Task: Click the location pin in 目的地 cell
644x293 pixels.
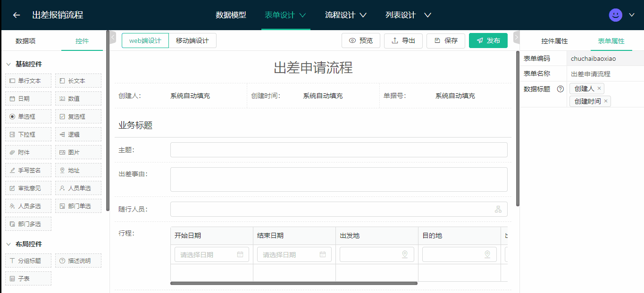Action: (x=487, y=254)
